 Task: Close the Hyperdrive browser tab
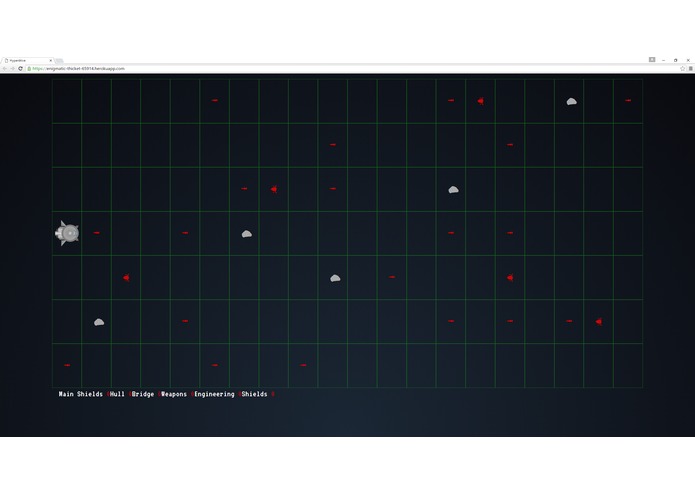tap(51, 60)
